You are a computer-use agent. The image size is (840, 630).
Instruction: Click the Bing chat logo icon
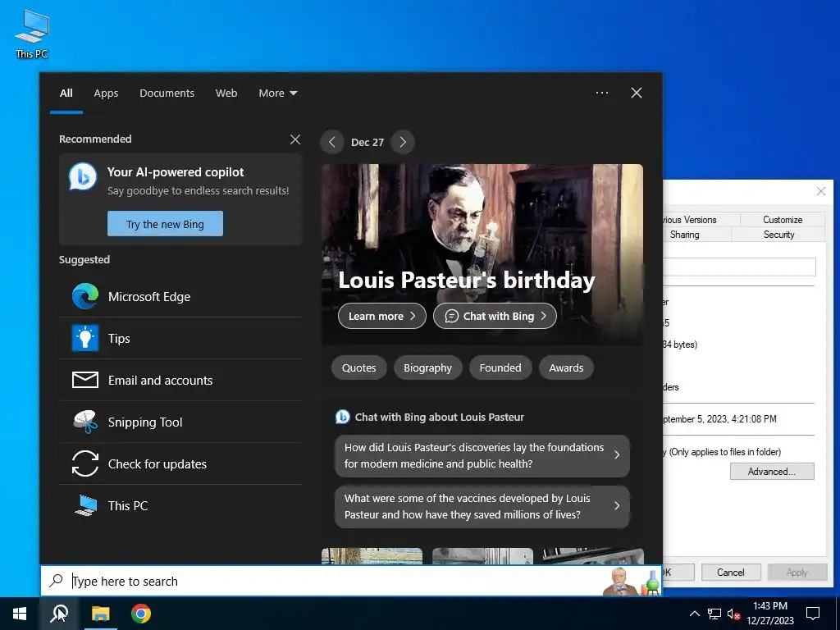point(83,177)
